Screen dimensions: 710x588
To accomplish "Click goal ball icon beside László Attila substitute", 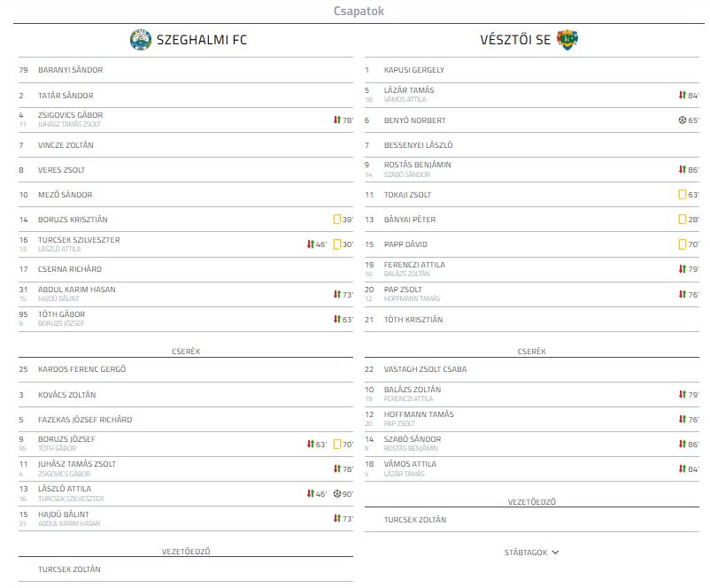I will 337,494.
